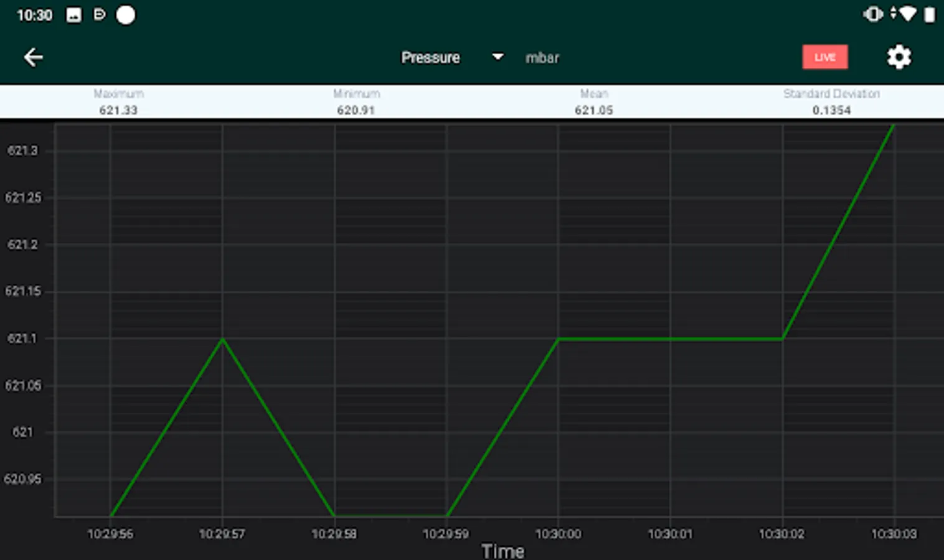The height and width of the screenshot is (560, 944).
Task: Click the green line point at 10:30:02
Action: [x=782, y=339]
